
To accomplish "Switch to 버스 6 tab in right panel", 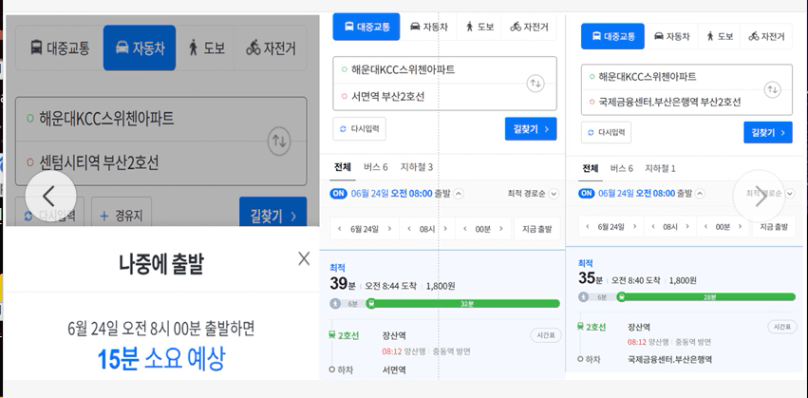I will tap(621, 168).
